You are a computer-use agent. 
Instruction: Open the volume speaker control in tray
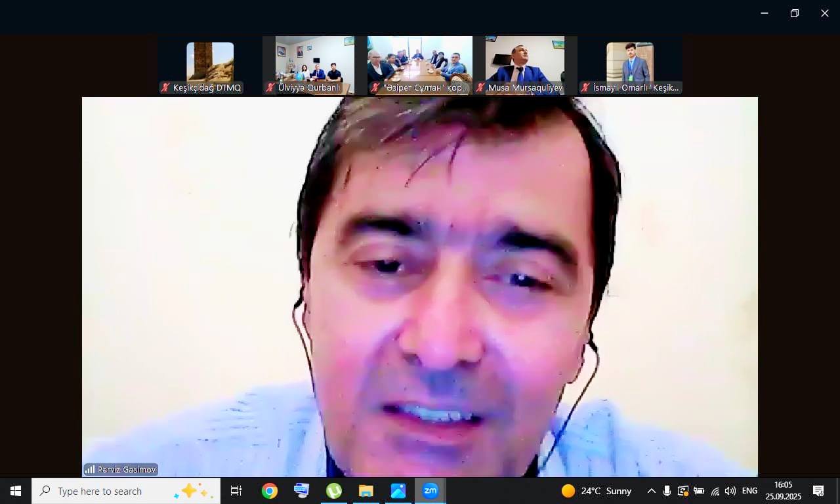tap(730, 491)
